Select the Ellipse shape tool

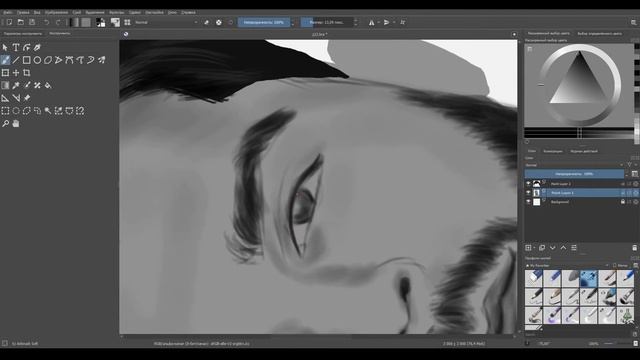(x=37, y=60)
